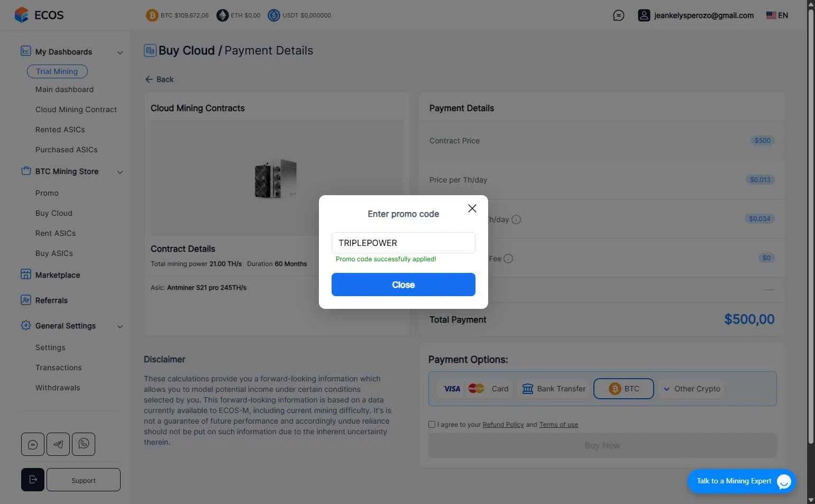Click the ECOS logo

coord(39,15)
